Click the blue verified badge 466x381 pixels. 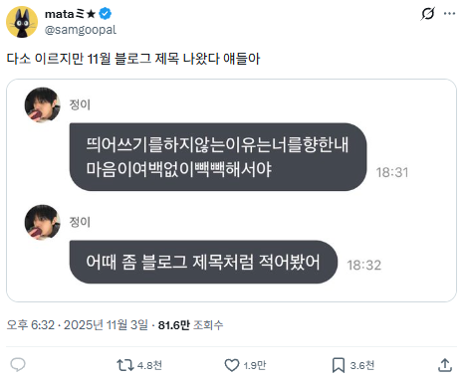pyautogui.click(x=105, y=14)
